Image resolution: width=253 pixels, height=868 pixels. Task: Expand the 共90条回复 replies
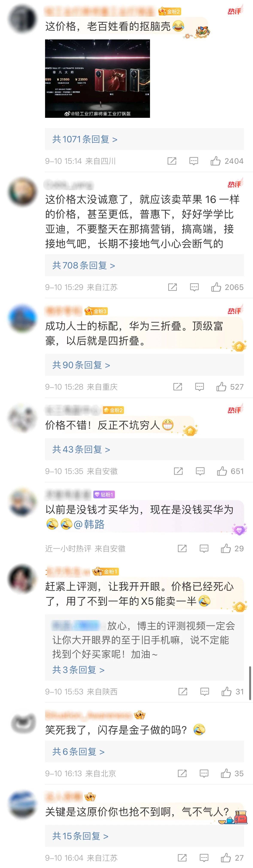point(81,365)
